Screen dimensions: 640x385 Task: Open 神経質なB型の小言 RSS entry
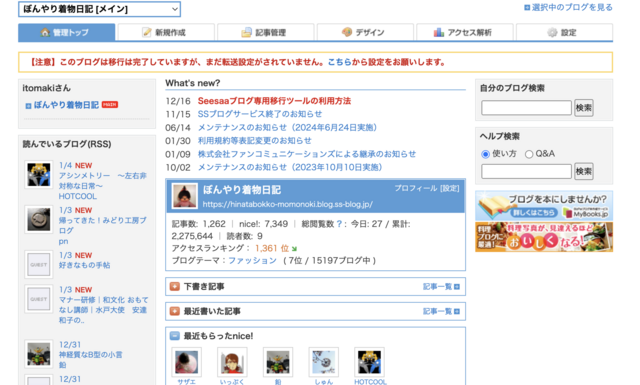(91, 355)
